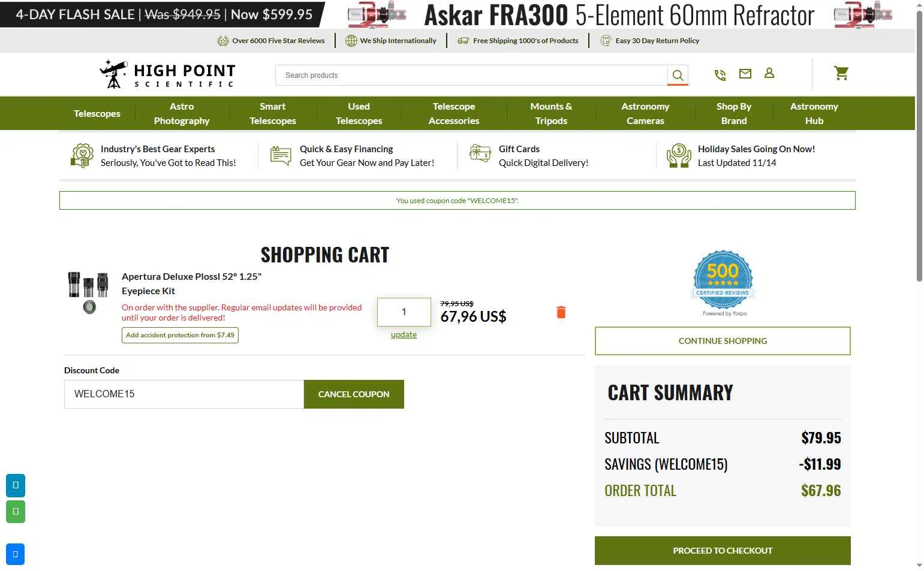The height and width of the screenshot is (571, 924).
Task: Click the Discount Code input field
Action: point(184,394)
